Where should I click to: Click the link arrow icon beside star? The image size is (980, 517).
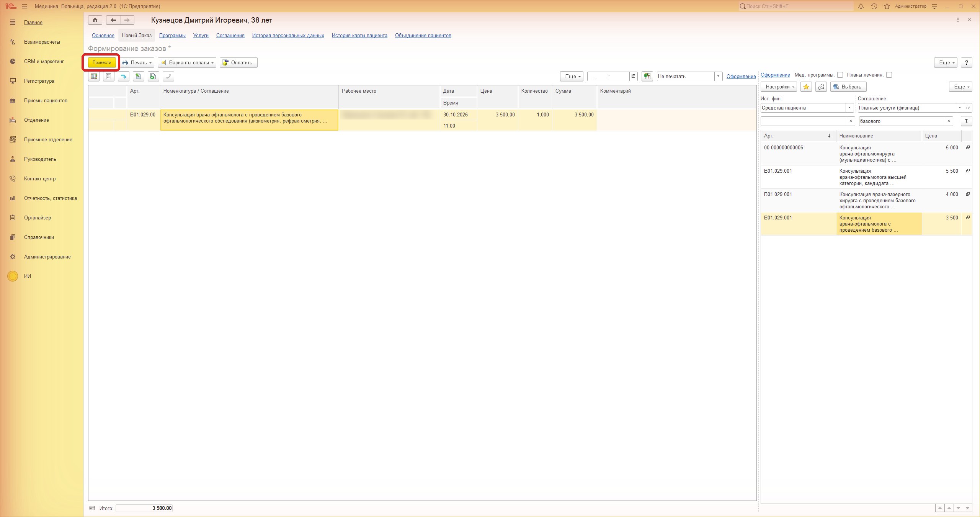pos(821,87)
